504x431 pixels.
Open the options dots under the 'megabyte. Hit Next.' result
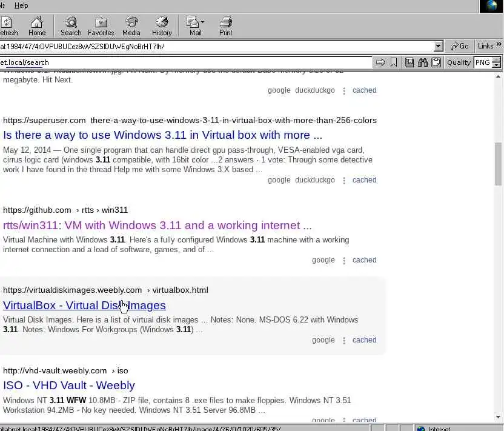point(344,91)
